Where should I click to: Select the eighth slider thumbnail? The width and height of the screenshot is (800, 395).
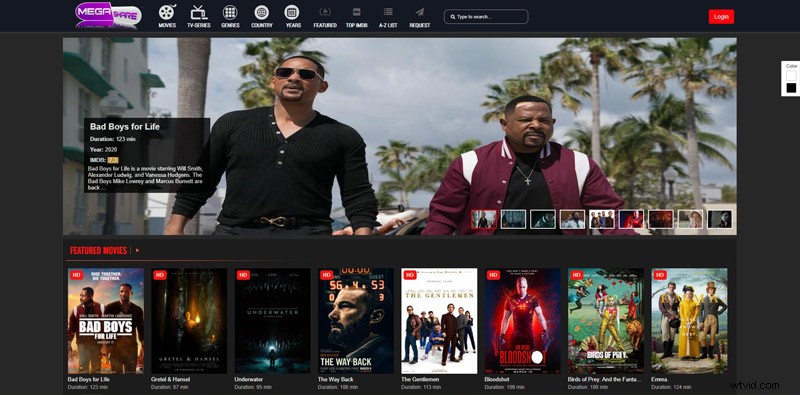point(690,219)
